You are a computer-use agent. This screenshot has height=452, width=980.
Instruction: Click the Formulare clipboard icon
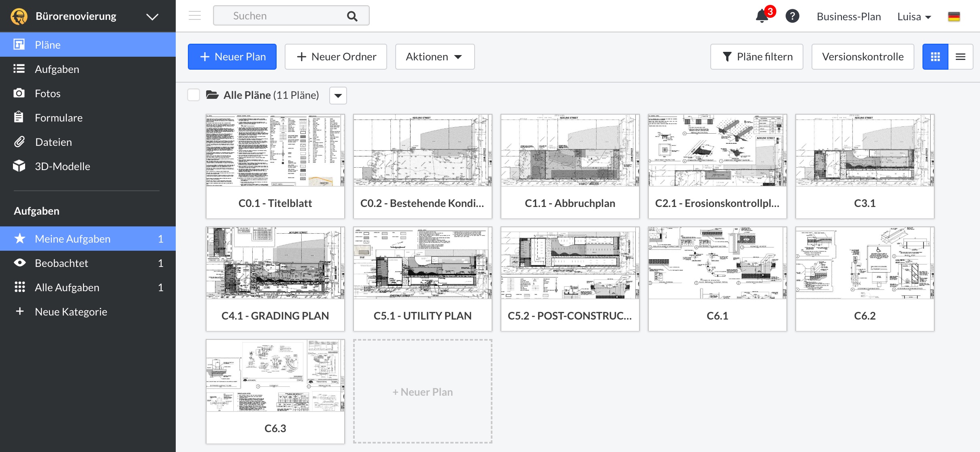tap(19, 117)
